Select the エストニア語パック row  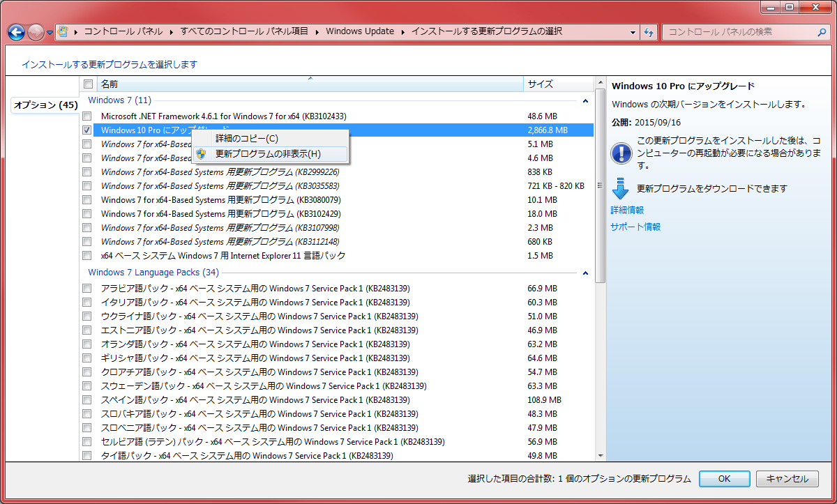(x=338, y=330)
